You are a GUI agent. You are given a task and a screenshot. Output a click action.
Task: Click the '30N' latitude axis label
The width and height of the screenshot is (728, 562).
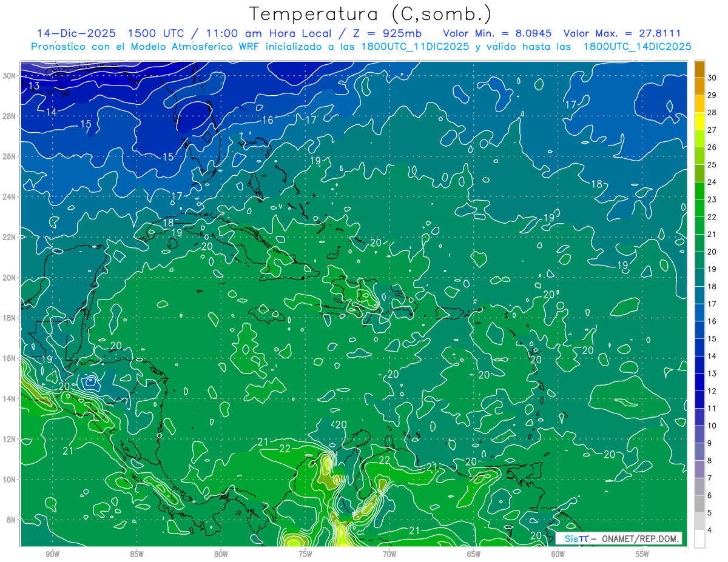[9, 75]
